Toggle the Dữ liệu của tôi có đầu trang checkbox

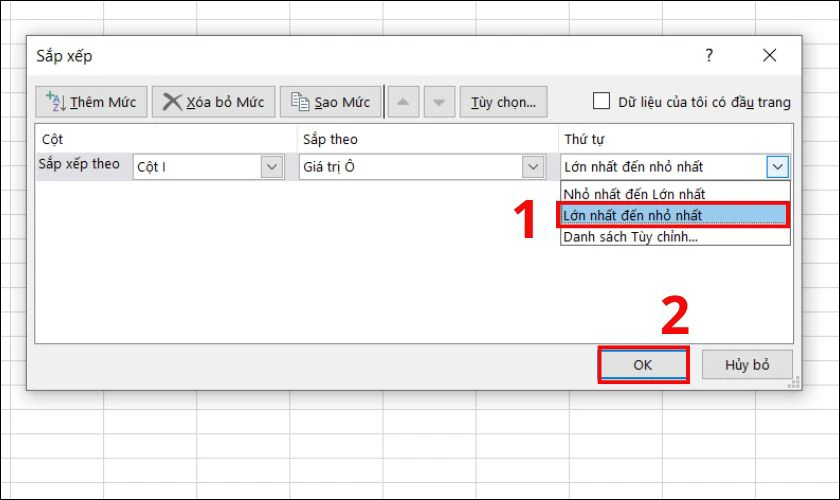pos(601,101)
